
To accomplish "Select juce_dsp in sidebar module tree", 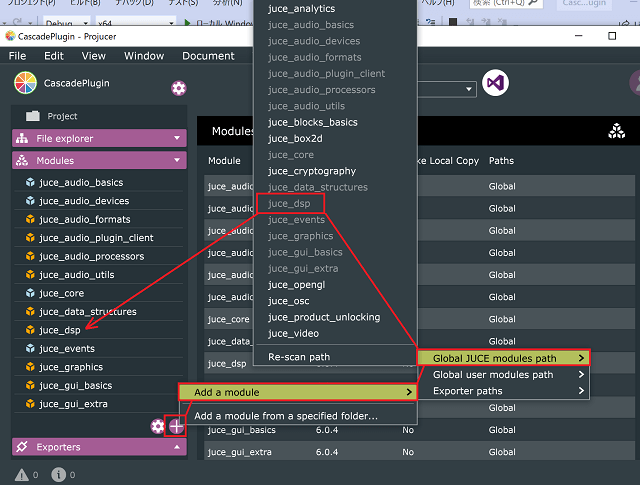I will coord(60,330).
